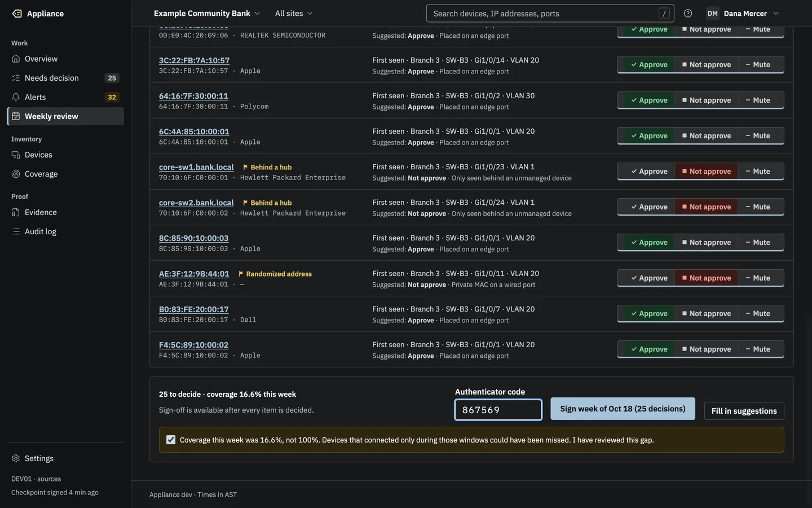Click the Overview home icon
The image size is (812, 508).
pyautogui.click(x=16, y=59)
